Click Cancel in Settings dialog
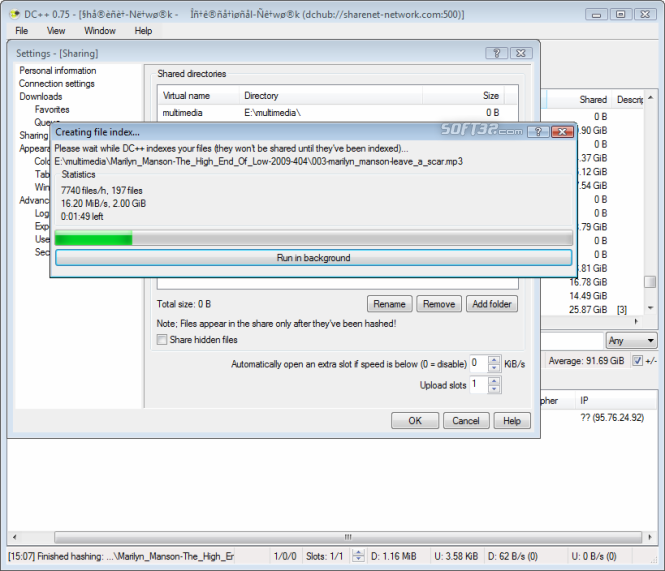This screenshot has width=665, height=571. pos(466,420)
